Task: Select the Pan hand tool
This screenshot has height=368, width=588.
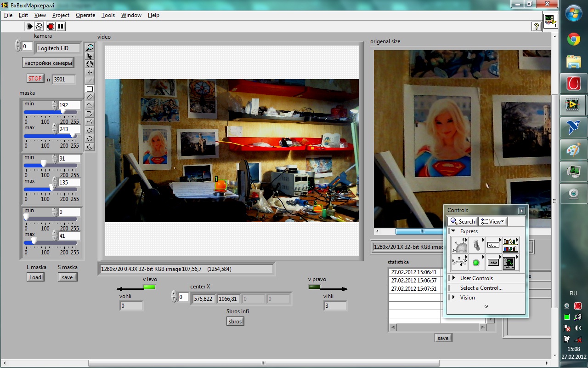Action: click(x=90, y=64)
